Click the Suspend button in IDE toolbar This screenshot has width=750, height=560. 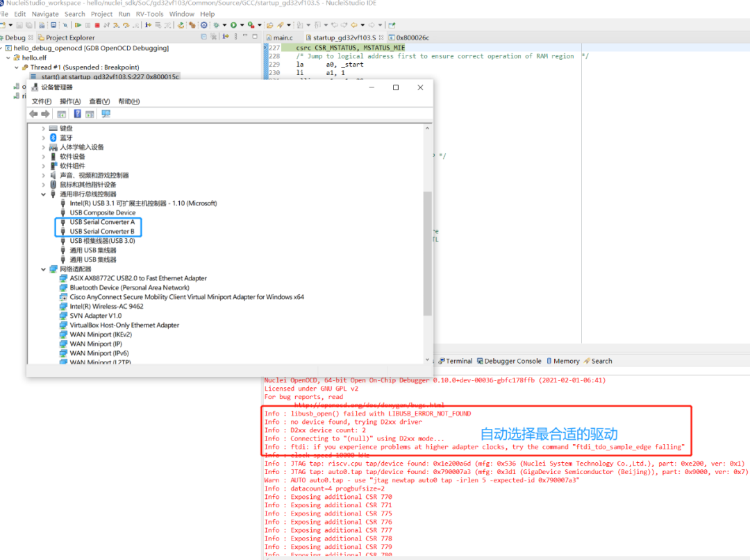[87, 25]
